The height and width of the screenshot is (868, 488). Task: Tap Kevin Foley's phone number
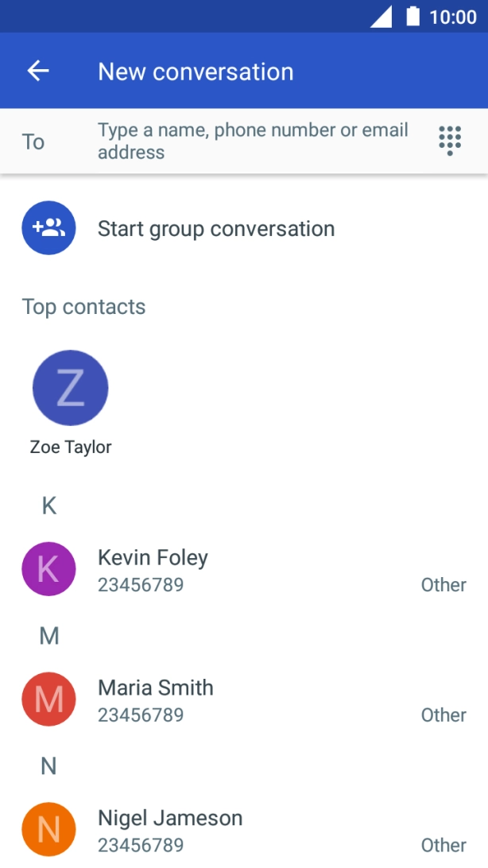pyautogui.click(x=141, y=585)
